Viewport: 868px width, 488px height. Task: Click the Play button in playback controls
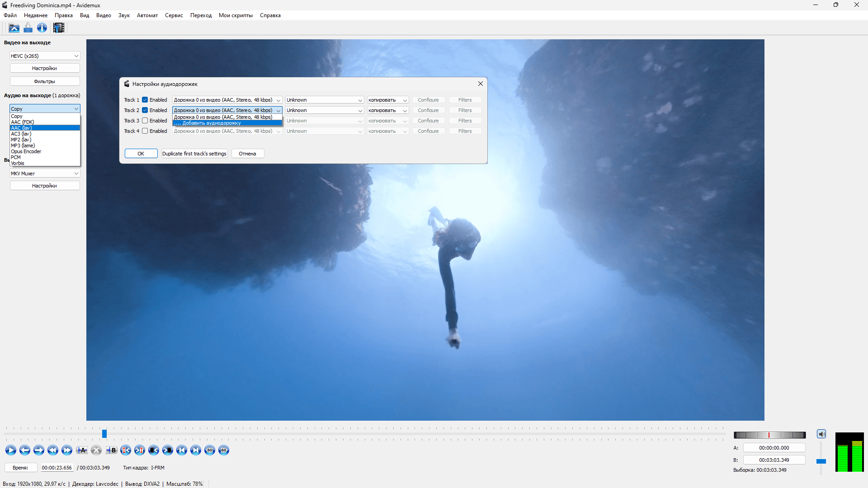click(10, 450)
